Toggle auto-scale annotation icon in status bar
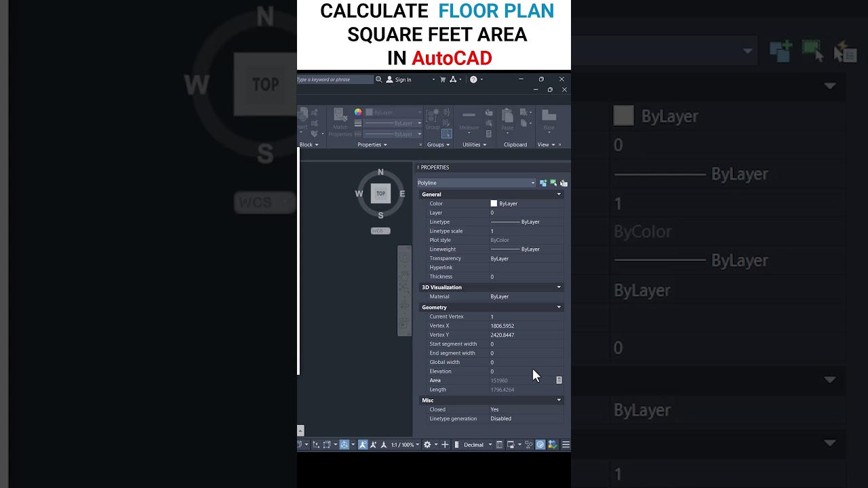 click(373, 445)
